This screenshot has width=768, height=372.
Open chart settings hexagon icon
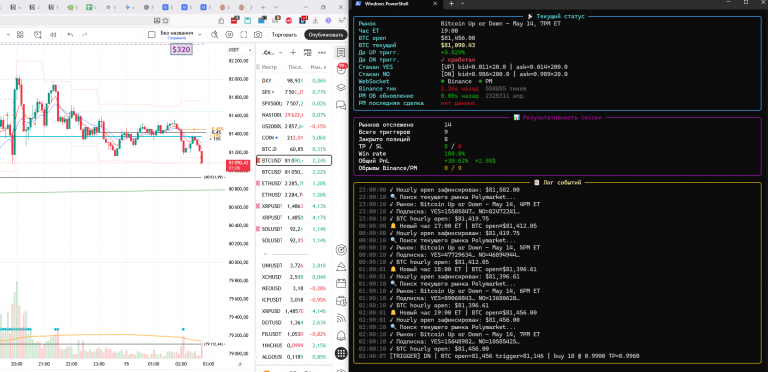(229, 35)
